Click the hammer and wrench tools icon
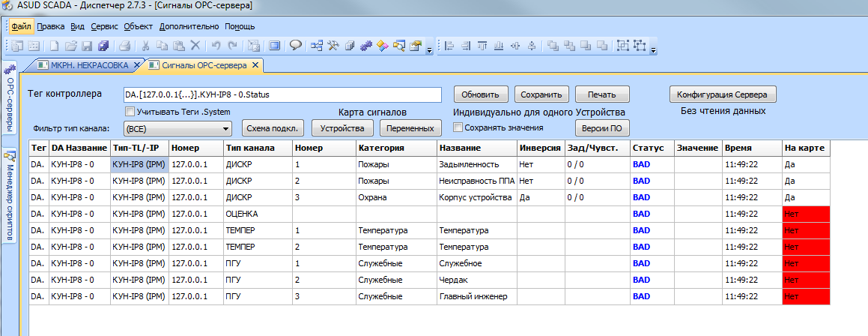Viewport: 868px width, 336px height. click(x=333, y=46)
